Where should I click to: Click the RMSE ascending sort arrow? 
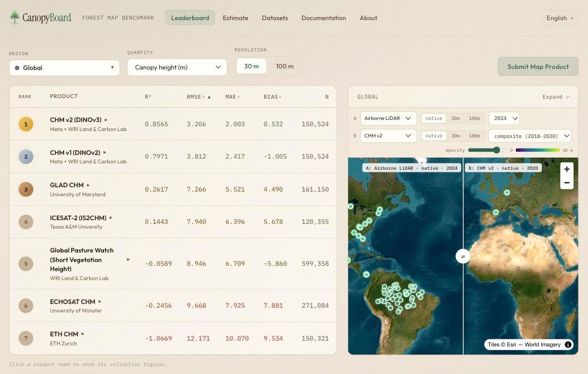(209, 97)
